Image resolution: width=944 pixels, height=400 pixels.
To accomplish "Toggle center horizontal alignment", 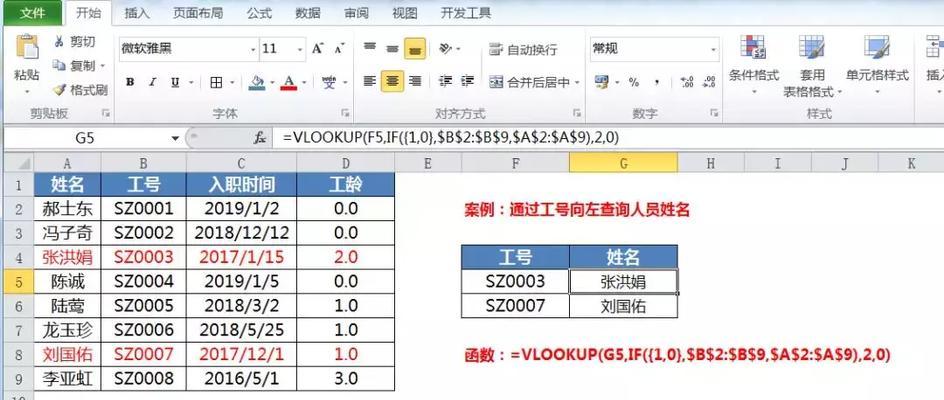I will [392, 81].
